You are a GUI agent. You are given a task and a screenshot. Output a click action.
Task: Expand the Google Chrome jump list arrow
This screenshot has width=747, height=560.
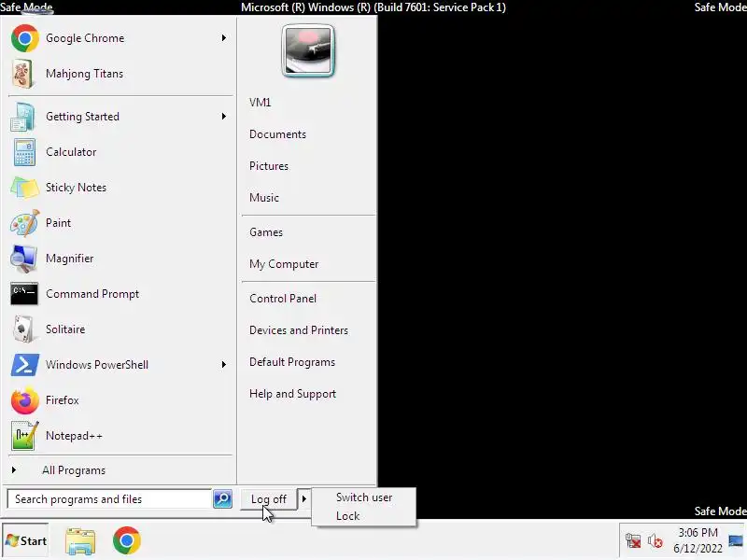pos(224,38)
